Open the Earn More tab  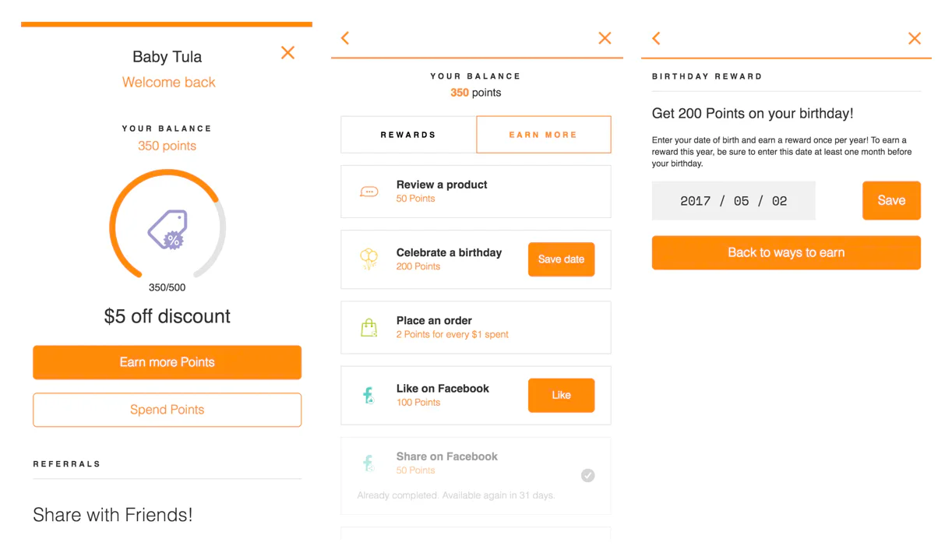point(543,134)
